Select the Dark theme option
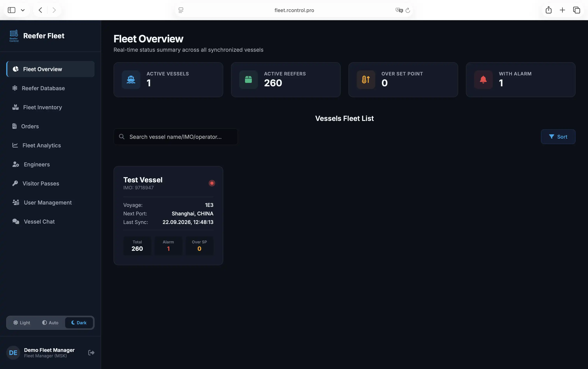Image resolution: width=588 pixels, height=369 pixels. coord(79,323)
